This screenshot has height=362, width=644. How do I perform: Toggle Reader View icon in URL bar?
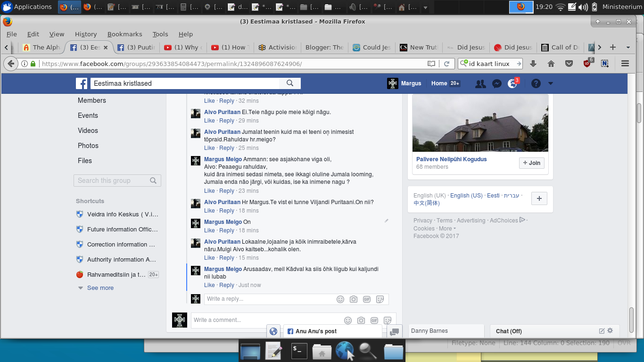point(431,64)
